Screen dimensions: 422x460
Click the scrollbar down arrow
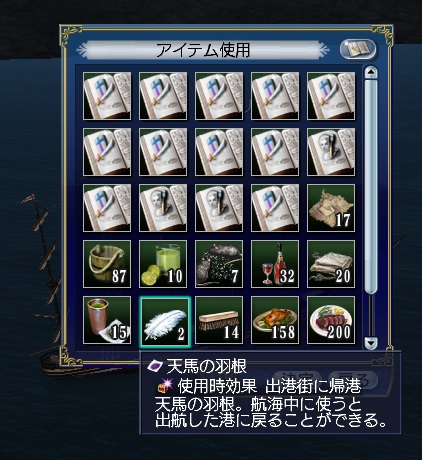(x=371, y=343)
